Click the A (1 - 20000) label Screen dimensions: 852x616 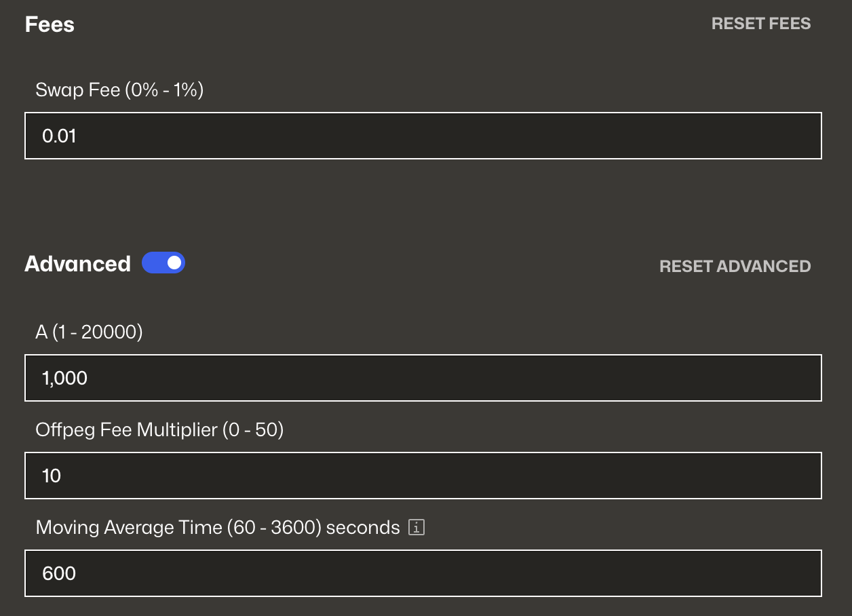[89, 332]
